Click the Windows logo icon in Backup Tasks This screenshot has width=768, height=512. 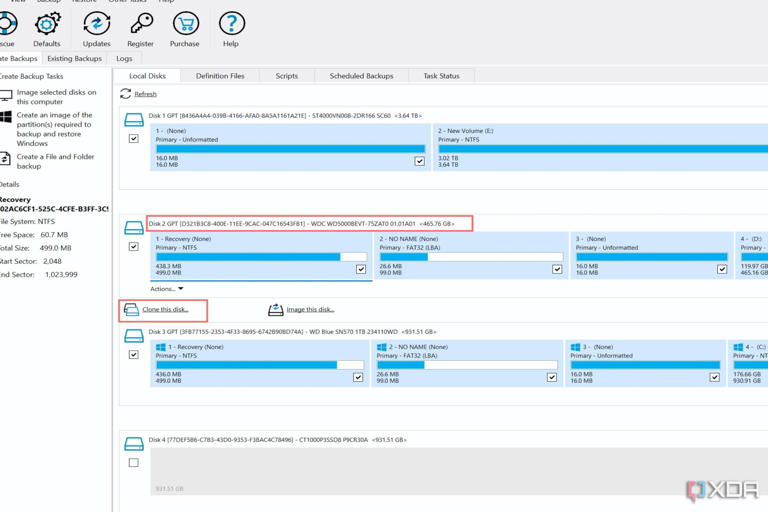5,117
